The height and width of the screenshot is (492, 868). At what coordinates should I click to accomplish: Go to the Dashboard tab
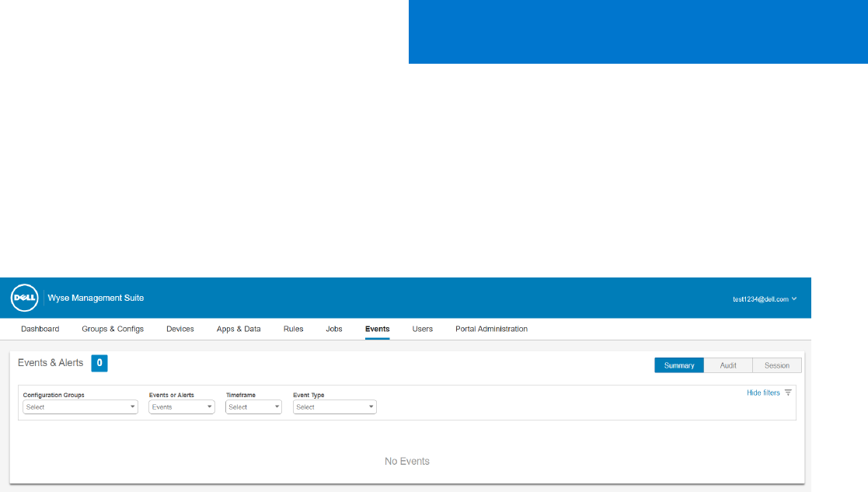coord(40,329)
